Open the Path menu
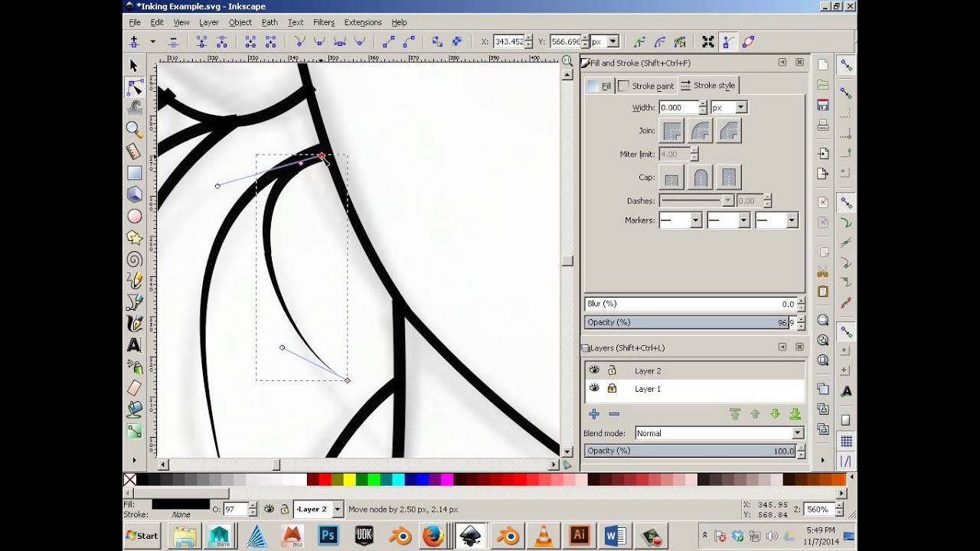Image resolution: width=980 pixels, height=551 pixels. pos(269,22)
